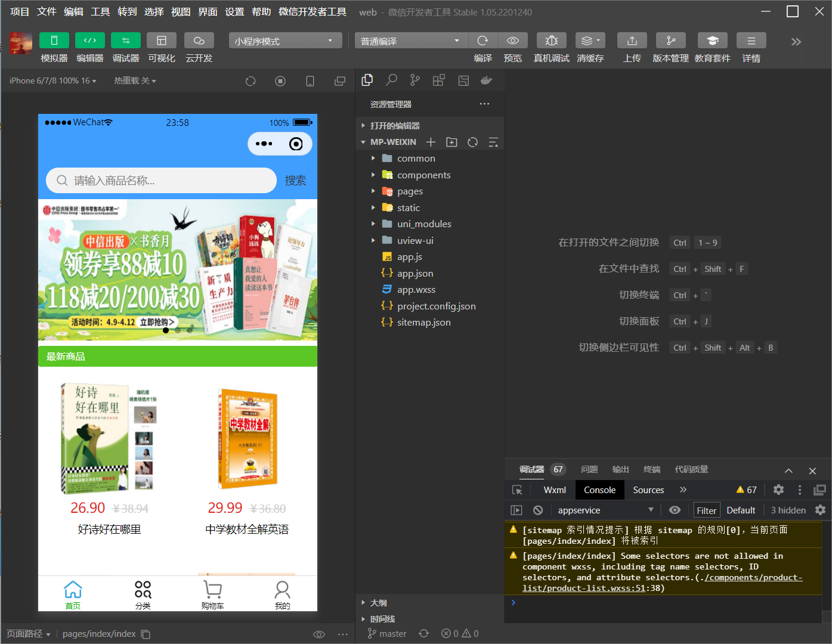Switch to the Wxml tab
This screenshot has height=644, width=832.
tap(555, 490)
